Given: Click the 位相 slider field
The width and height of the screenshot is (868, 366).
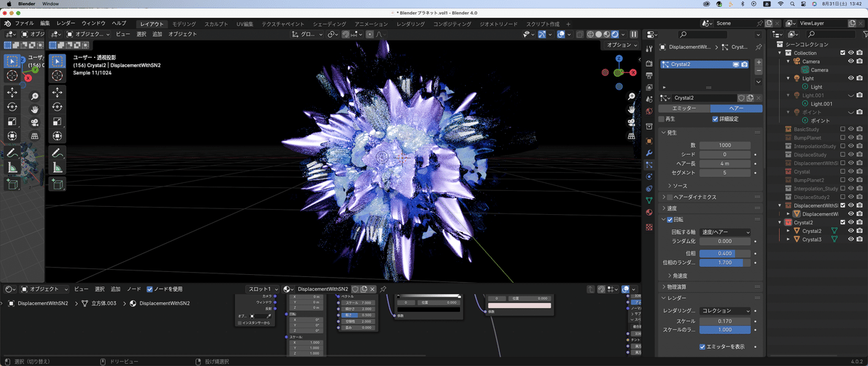Looking at the screenshot, I should [x=726, y=253].
